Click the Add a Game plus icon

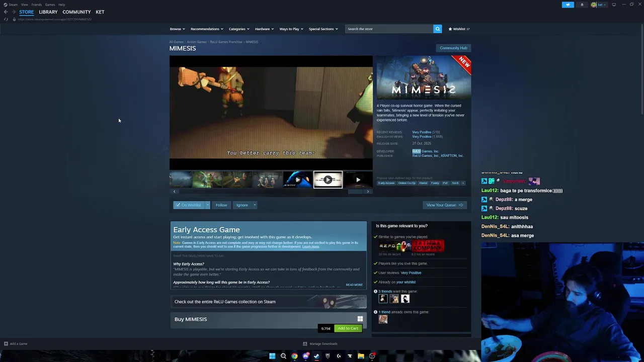point(6,344)
